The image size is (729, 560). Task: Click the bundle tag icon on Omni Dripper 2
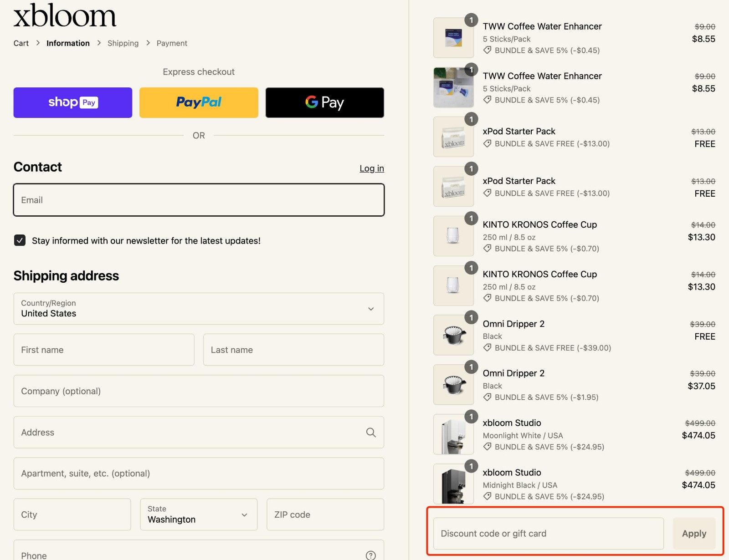tap(487, 348)
